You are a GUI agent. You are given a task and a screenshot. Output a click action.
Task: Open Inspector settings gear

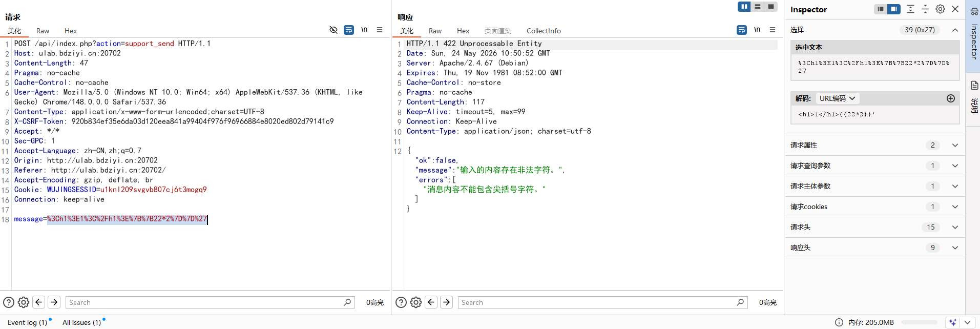coord(940,9)
